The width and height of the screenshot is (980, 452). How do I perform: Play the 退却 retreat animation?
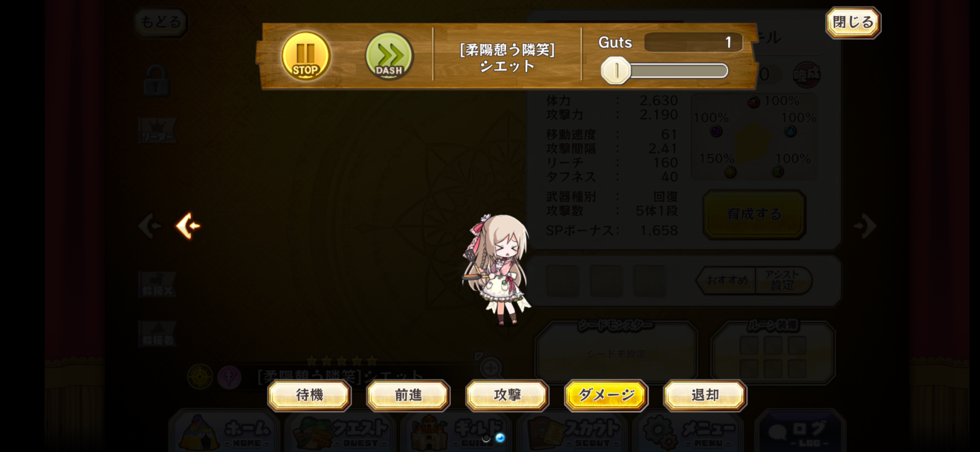point(705,395)
